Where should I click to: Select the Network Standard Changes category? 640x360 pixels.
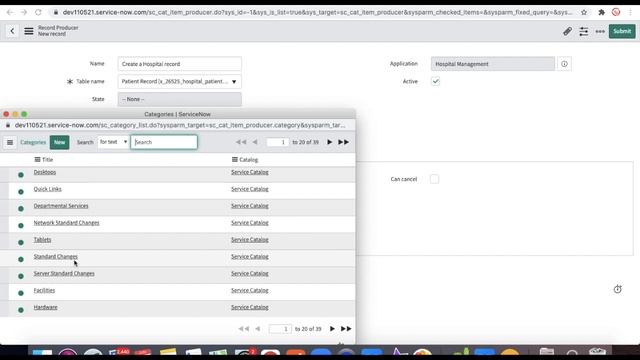click(67, 223)
